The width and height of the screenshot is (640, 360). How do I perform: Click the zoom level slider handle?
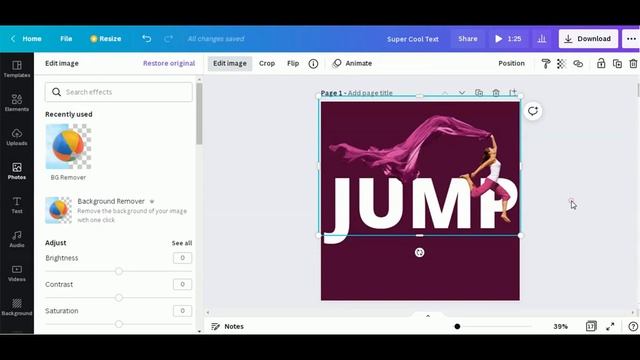[x=457, y=326]
